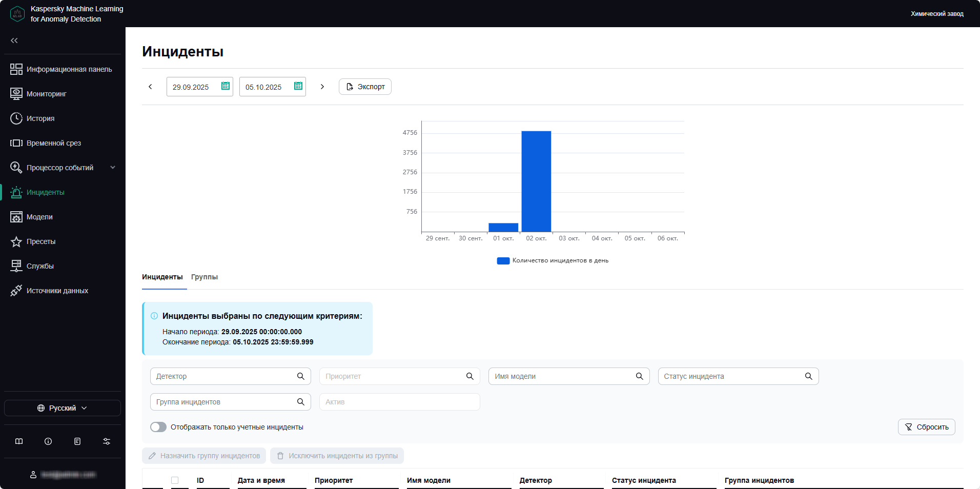Open the about info icon in sidebar footer

click(48, 441)
